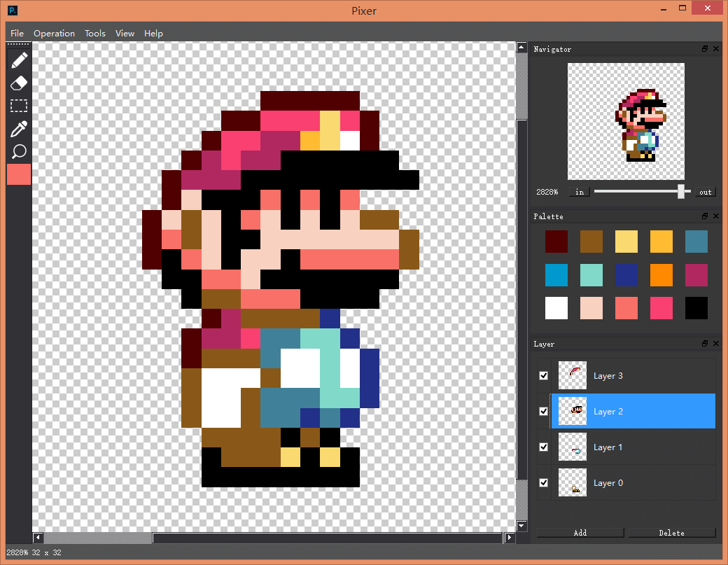Viewport: 728px width, 565px height.
Task: Toggle Layer 3 visibility checkbox
Action: tap(544, 375)
